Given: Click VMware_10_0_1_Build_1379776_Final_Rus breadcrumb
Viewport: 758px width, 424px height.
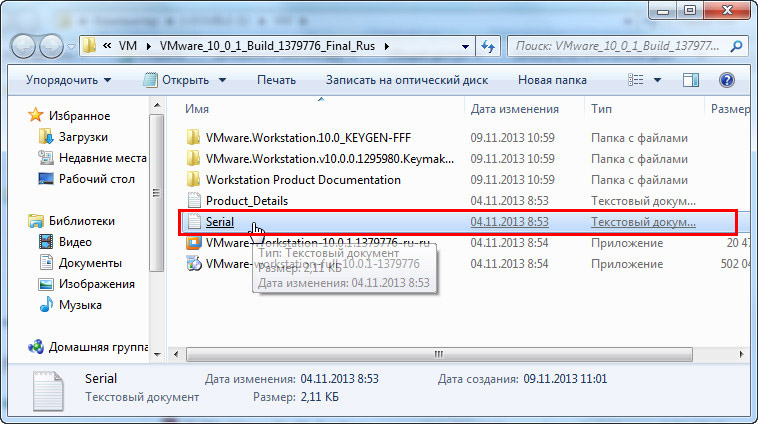Looking at the screenshot, I should pyautogui.click(x=267, y=46).
